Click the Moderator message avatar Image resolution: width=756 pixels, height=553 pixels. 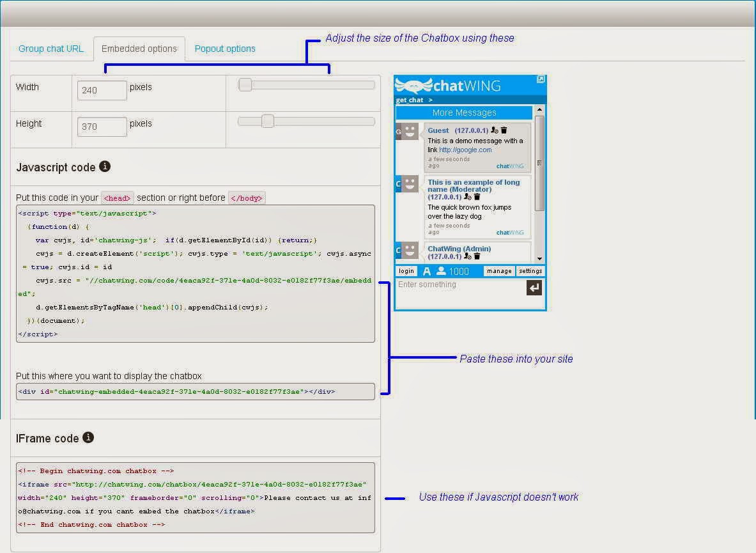409,183
